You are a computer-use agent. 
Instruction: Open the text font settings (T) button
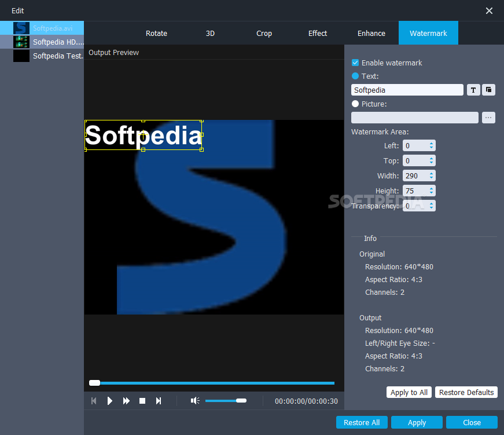pos(473,90)
